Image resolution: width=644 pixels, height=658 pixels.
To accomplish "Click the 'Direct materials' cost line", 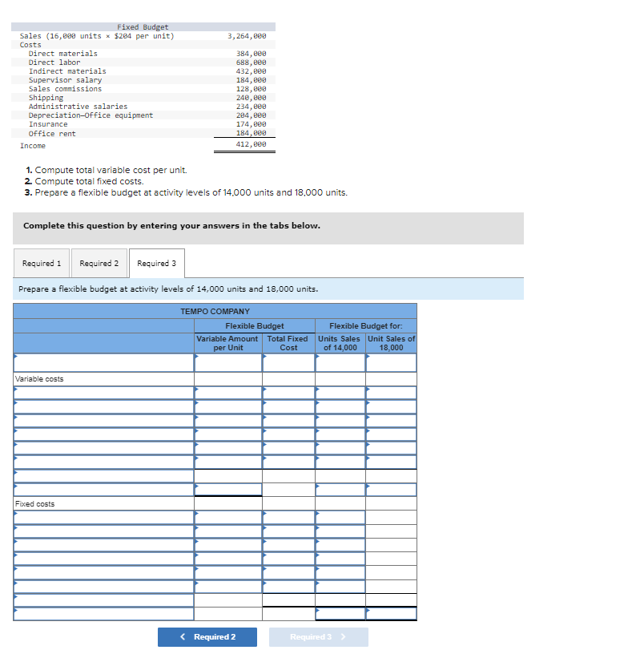I will (x=63, y=53).
